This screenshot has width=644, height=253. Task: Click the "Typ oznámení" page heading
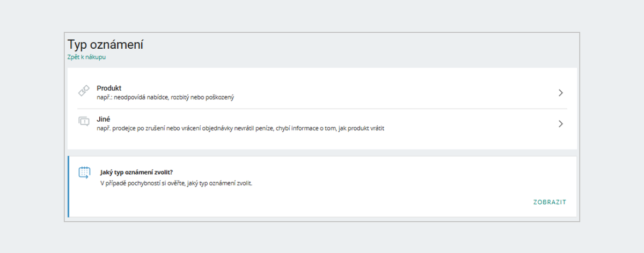pyautogui.click(x=105, y=44)
